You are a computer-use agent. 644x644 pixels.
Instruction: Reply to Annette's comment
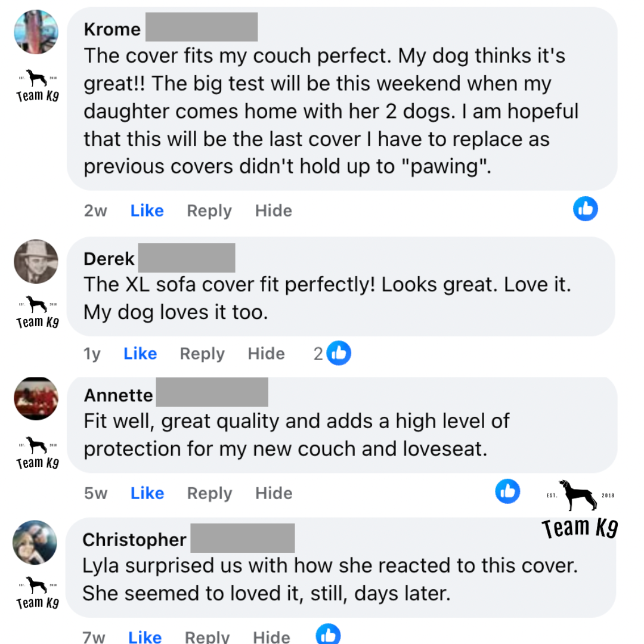coord(209,493)
